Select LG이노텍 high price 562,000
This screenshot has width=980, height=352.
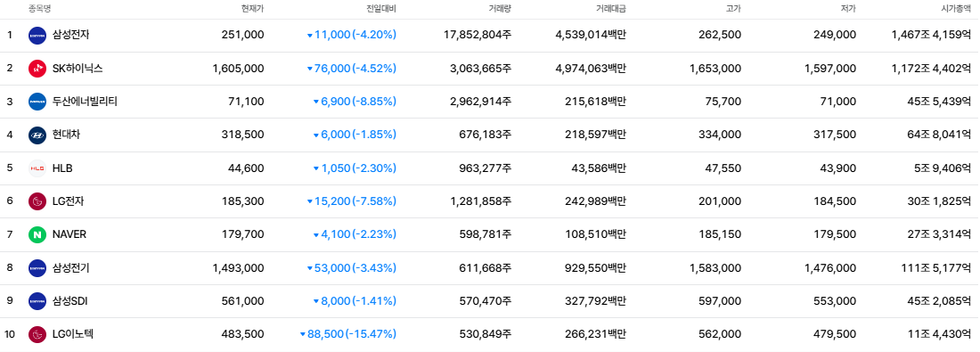point(720,334)
